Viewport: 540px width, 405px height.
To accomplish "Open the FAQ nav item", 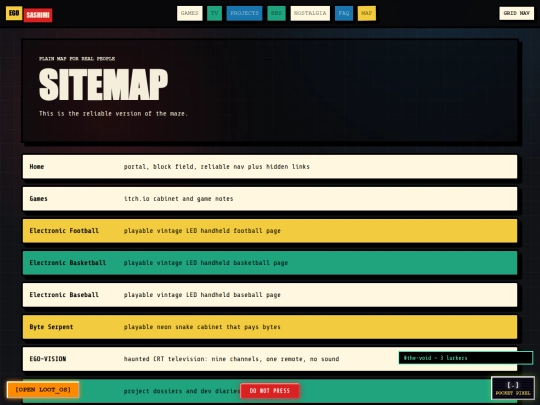I will click(x=344, y=13).
